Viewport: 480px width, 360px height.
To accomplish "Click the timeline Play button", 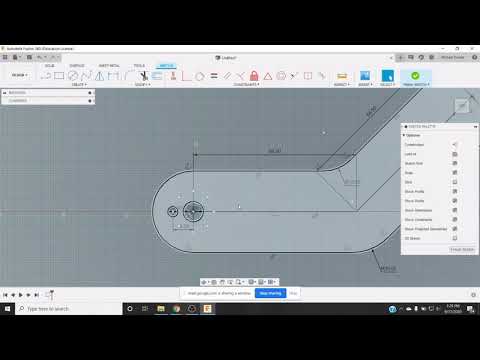I will tap(21, 295).
